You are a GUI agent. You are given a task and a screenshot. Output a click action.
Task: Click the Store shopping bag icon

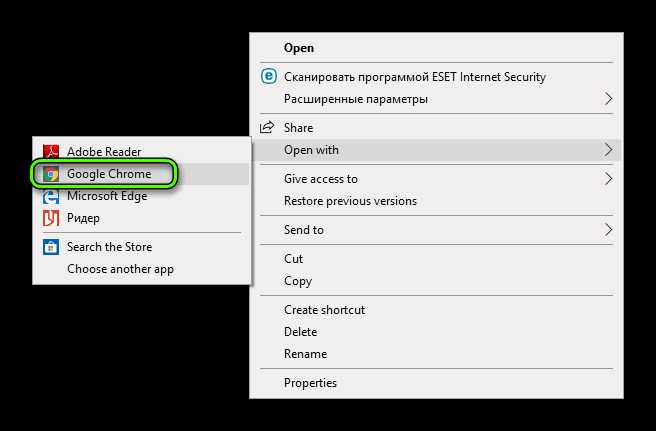(x=50, y=247)
